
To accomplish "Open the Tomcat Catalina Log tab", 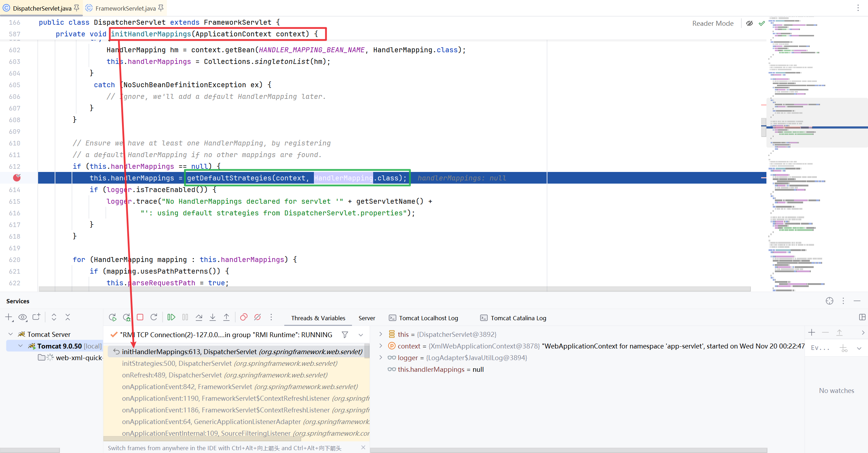I will [518, 318].
